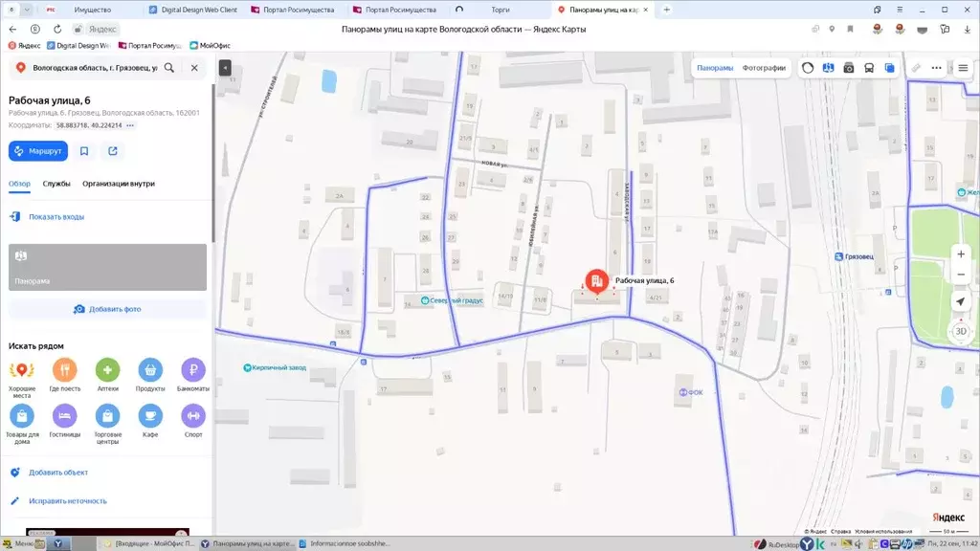Toggle the Фотографии layer

764,68
